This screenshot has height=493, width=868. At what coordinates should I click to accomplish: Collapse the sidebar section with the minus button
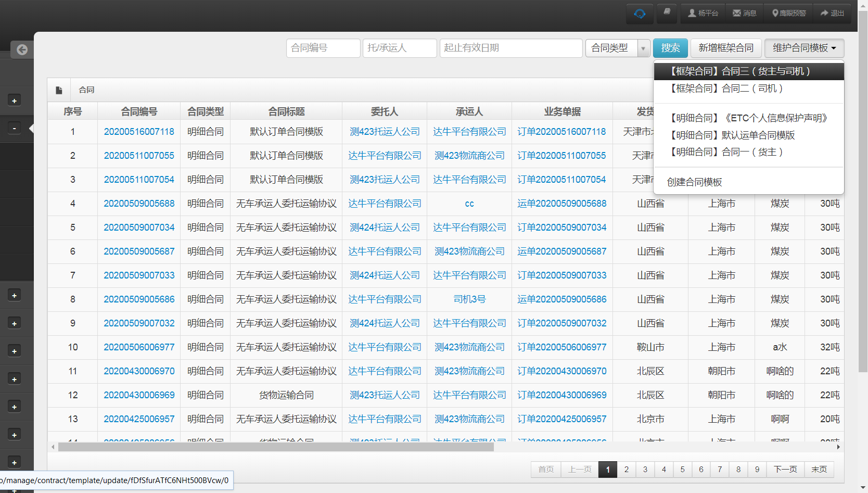(x=15, y=128)
